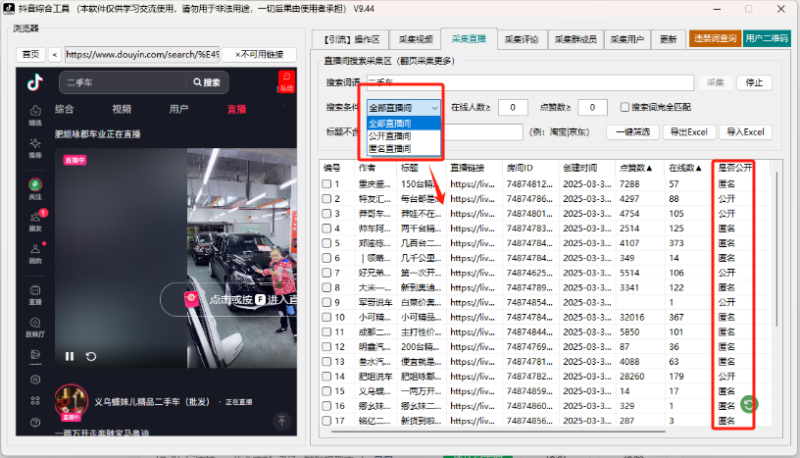Open 我的 in Douyin sidebar

(x=35, y=253)
